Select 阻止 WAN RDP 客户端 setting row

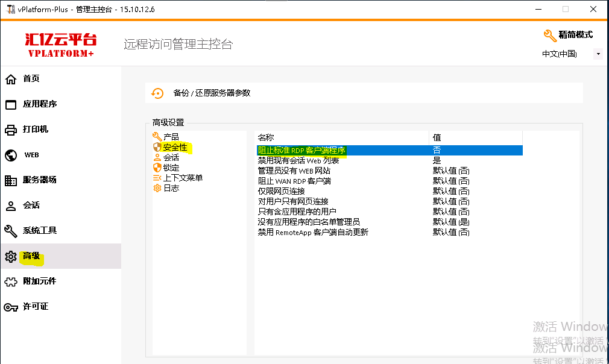(x=294, y=181)
